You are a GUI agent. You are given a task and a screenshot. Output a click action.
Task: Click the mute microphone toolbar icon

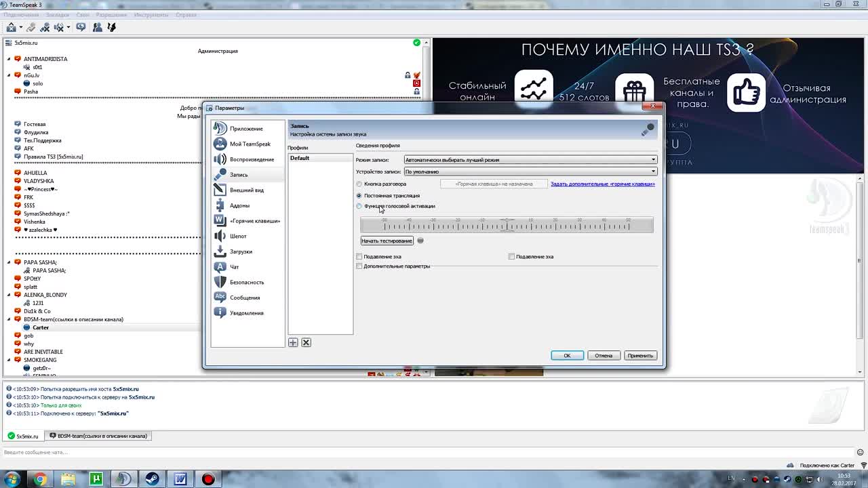[x=45, y=27]
